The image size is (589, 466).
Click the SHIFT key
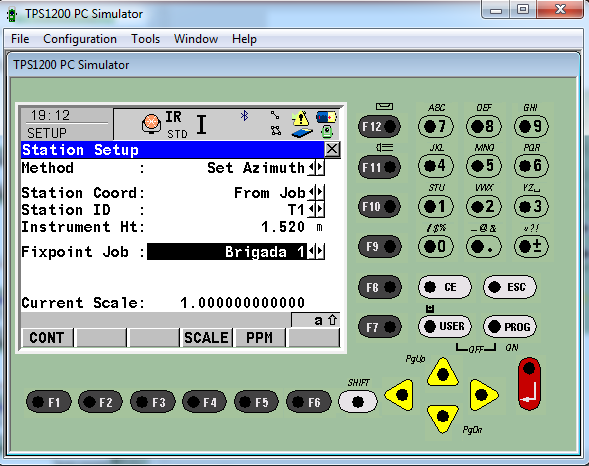[x=358, y=402]
